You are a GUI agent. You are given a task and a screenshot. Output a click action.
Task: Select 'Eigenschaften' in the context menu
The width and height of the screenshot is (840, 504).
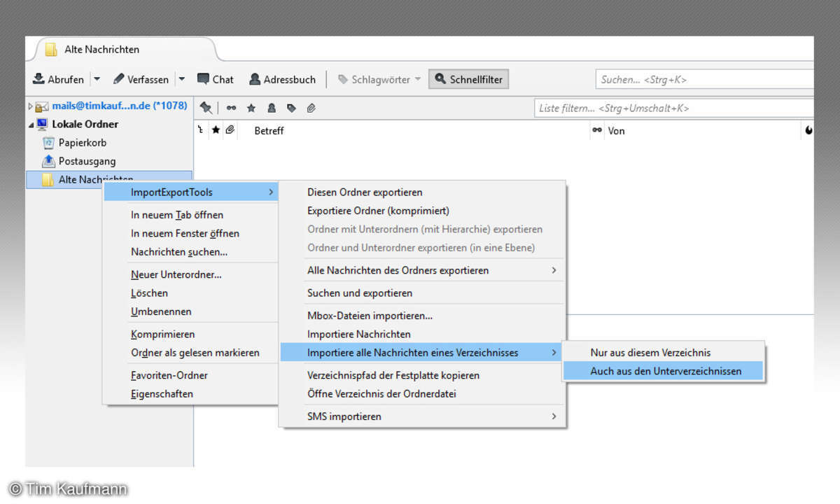point(162,393)
